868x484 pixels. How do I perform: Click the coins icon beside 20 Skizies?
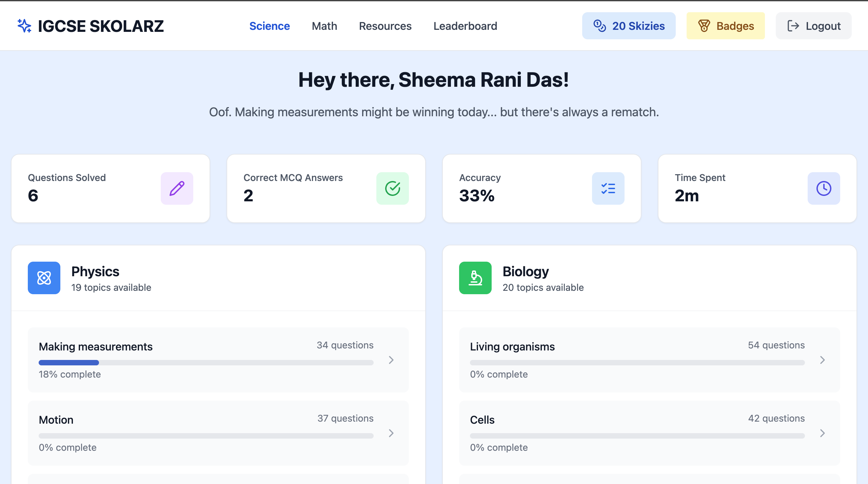pos(599,26)
